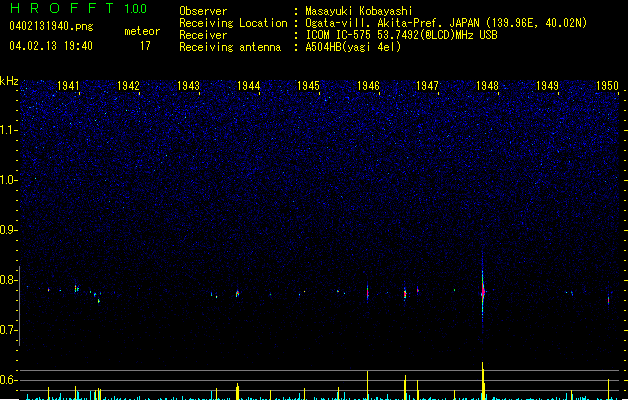The height and width of the screenshot is (400, 629).
Task: Click the Ogata-vill. Akita-Pref. JAPAN location text
Action: click(x=446, y=23)
